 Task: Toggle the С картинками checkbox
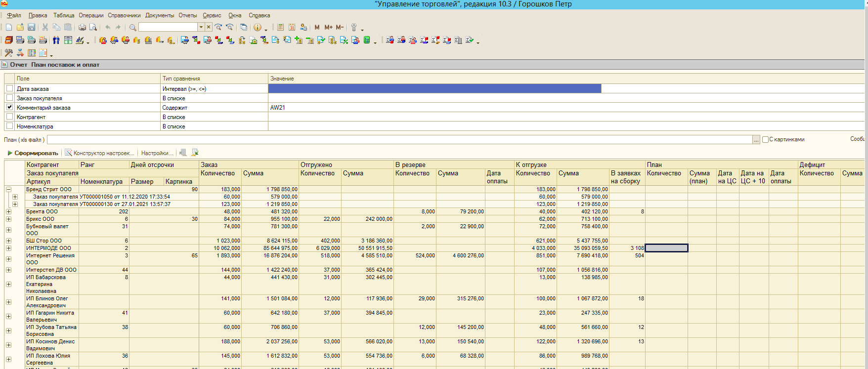point(765,140)
